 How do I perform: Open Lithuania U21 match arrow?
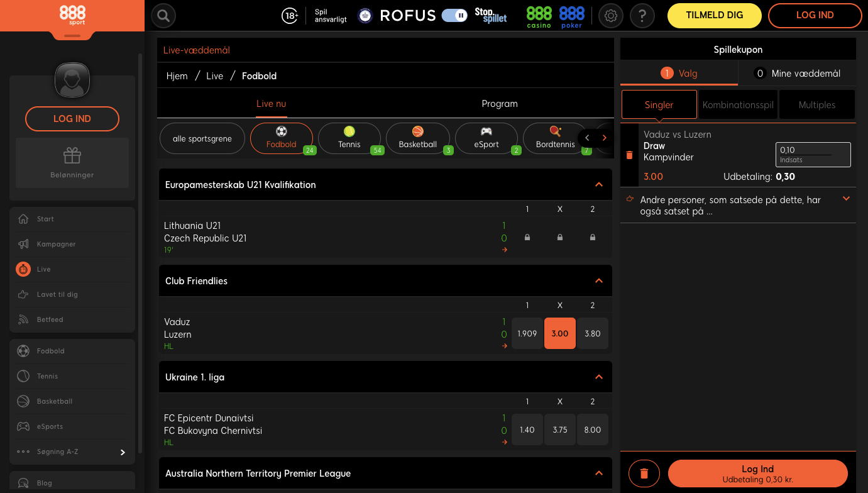(505, 250)
